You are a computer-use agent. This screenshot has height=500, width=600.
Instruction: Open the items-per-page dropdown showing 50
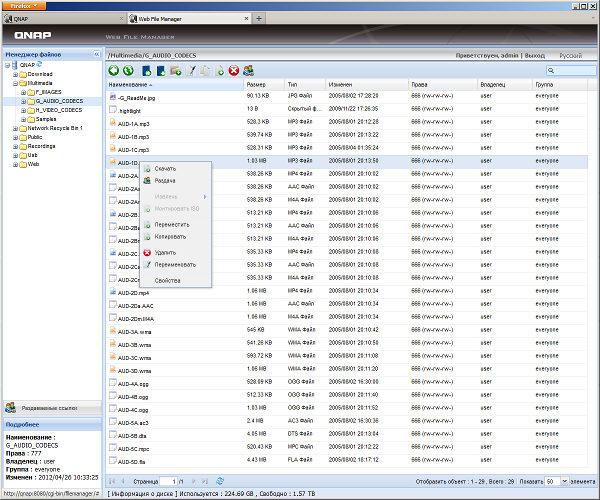[x=564, y=481]
